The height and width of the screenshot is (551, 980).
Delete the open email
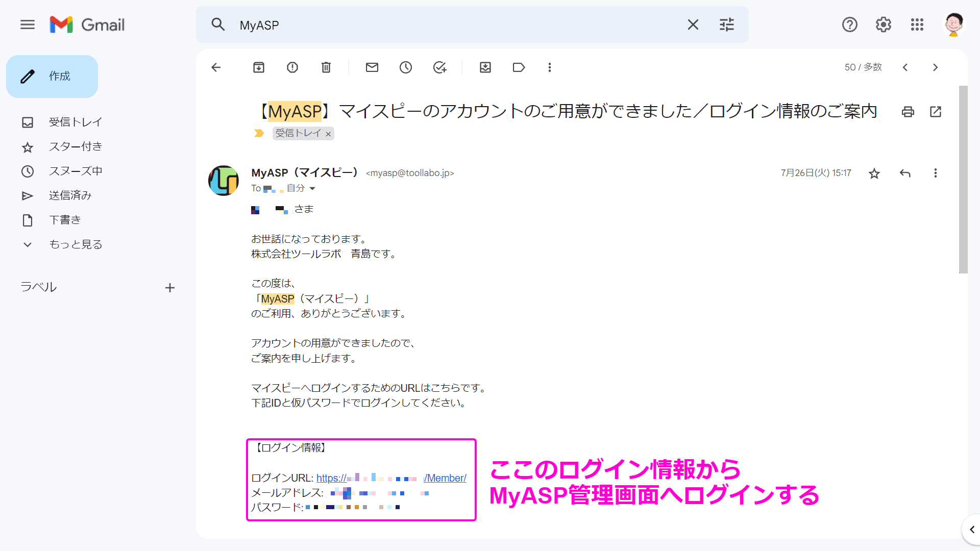(x=326, y=67)
